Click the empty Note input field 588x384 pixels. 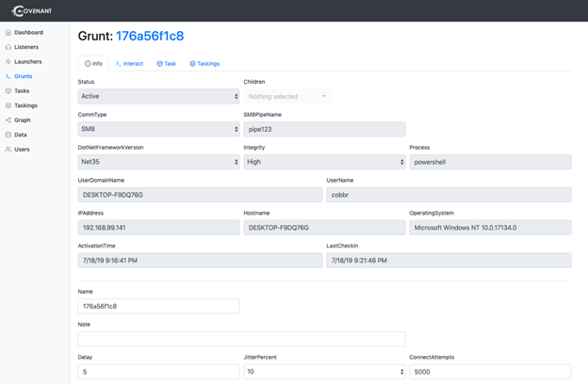(241, 339)
